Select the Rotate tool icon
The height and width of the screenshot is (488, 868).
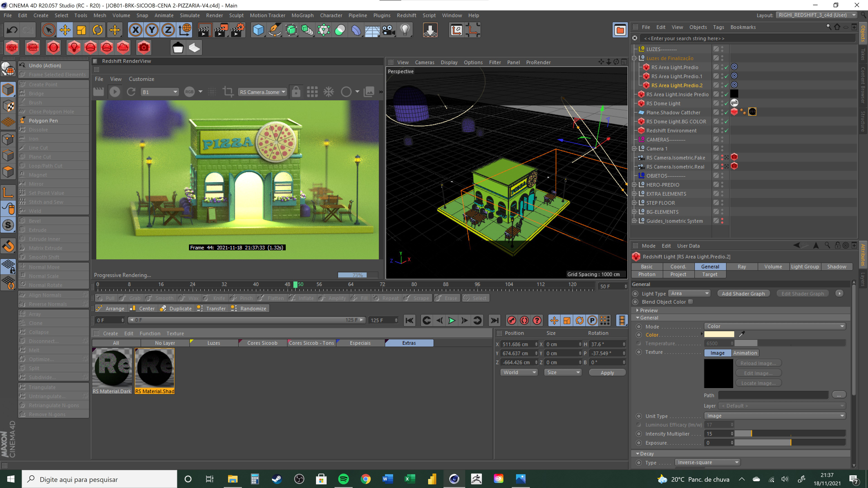[98, 30]
